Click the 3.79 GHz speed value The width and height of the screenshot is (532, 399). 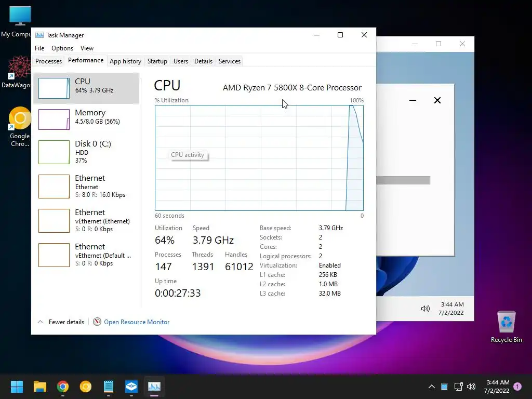213,240
